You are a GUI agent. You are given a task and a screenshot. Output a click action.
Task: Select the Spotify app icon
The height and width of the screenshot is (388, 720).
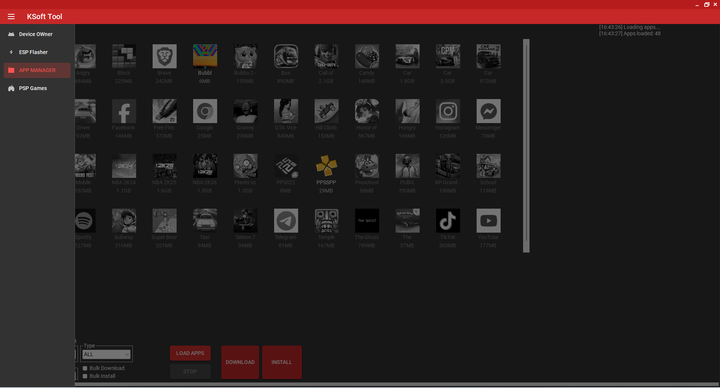(x=85, y=221)
